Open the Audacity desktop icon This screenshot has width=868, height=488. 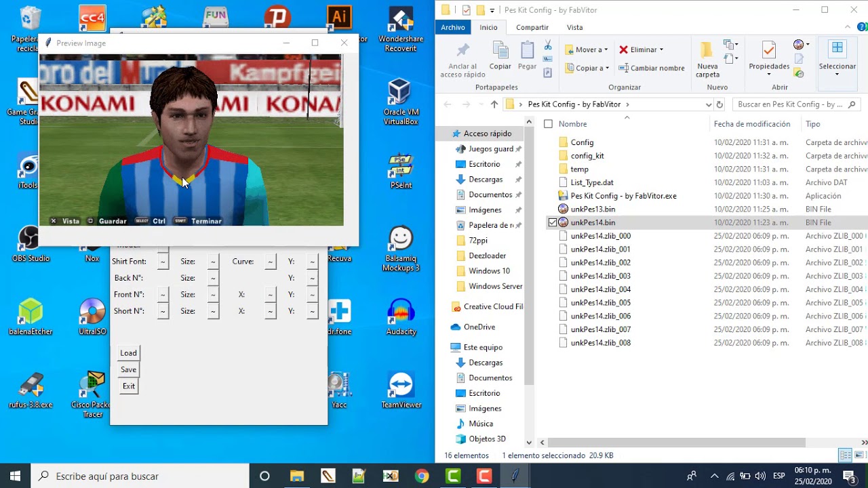tap(401, 317)
